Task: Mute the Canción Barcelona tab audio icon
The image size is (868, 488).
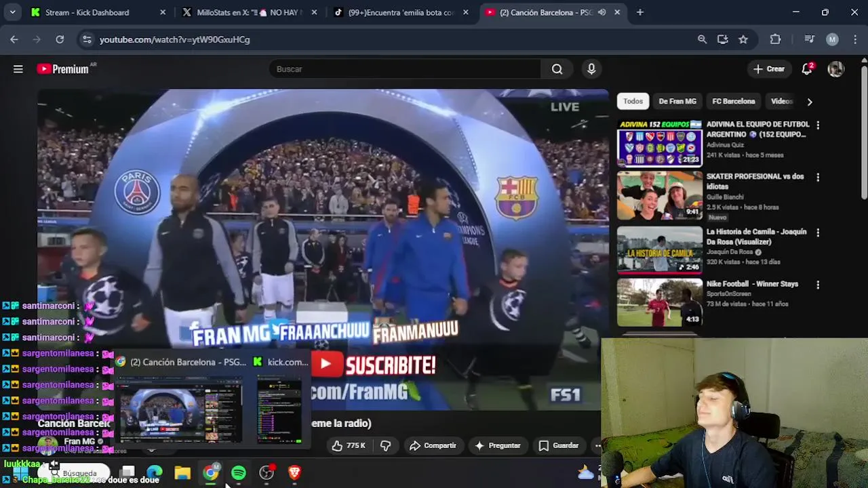Action: 601,12
